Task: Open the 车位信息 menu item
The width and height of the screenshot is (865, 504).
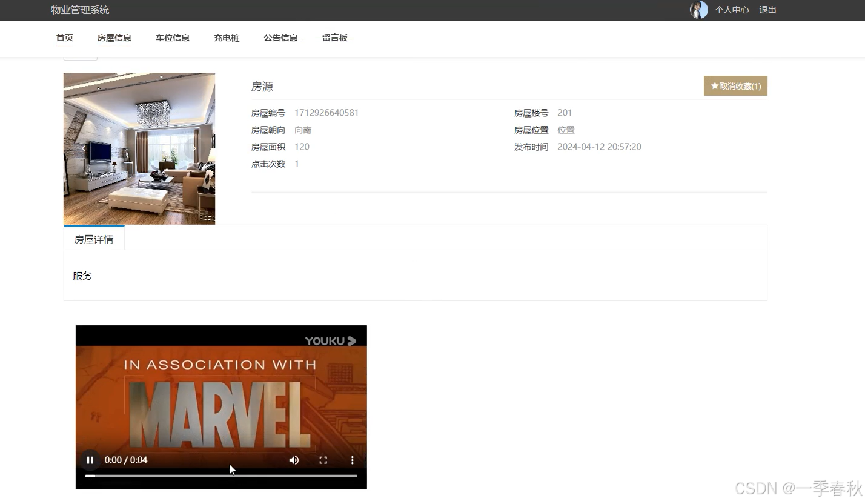Action: (x=173, y=38)
